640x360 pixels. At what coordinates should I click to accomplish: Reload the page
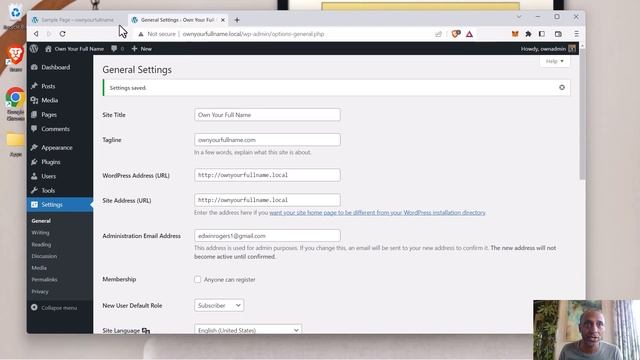(62, 34)
